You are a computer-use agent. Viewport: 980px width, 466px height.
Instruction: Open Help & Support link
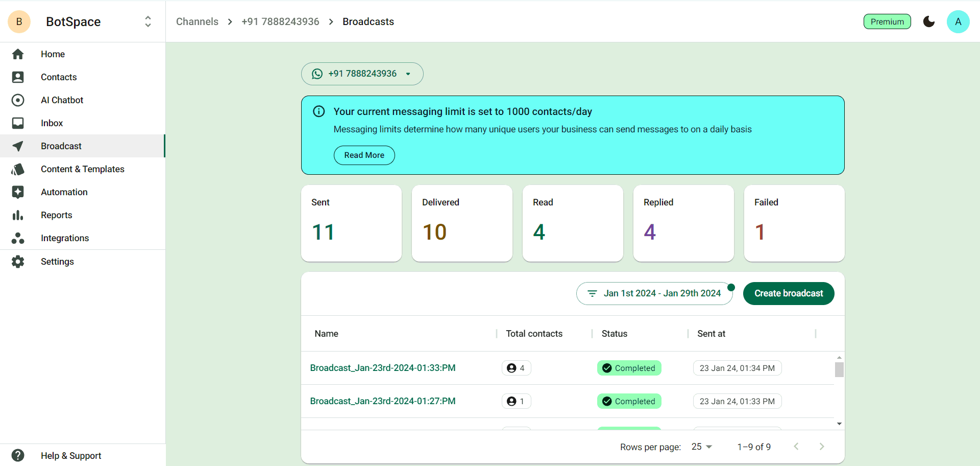[x=82, y=455]
